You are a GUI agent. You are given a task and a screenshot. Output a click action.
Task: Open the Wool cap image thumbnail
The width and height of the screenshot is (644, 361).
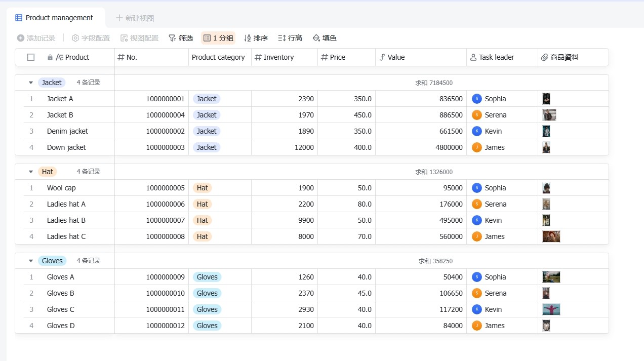coord(546,188)
